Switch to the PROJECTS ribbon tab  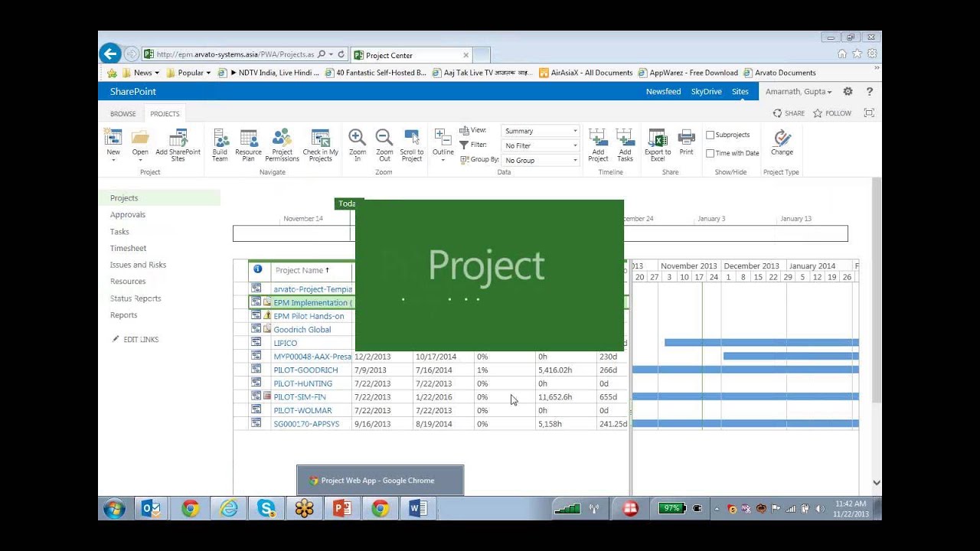pyautogui.click(x=165, y=114)
